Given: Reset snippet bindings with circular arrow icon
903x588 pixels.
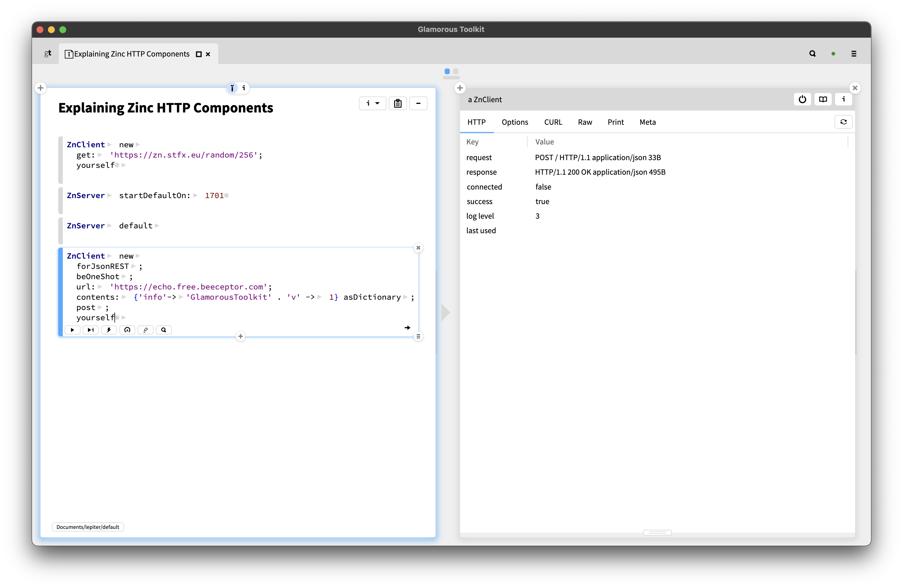Looking at the screenshot, I should (127, 330).
